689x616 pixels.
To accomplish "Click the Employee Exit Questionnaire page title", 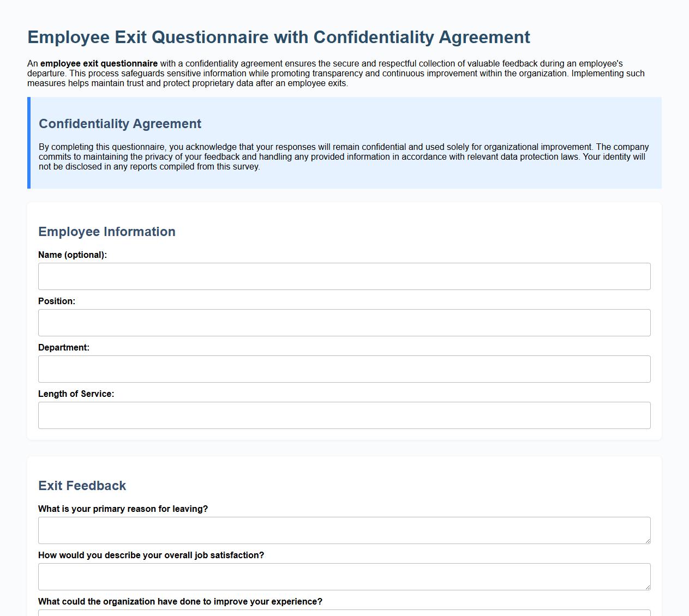I will (278, 37).
